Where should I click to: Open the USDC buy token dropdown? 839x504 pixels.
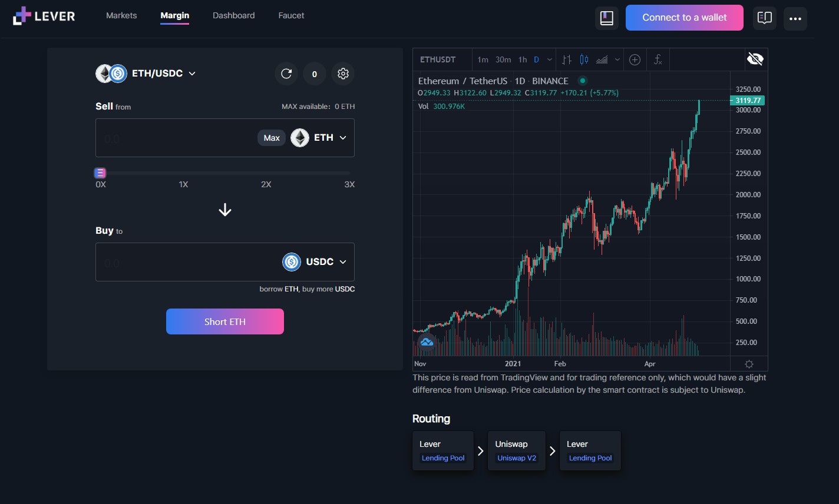(315, 262)
